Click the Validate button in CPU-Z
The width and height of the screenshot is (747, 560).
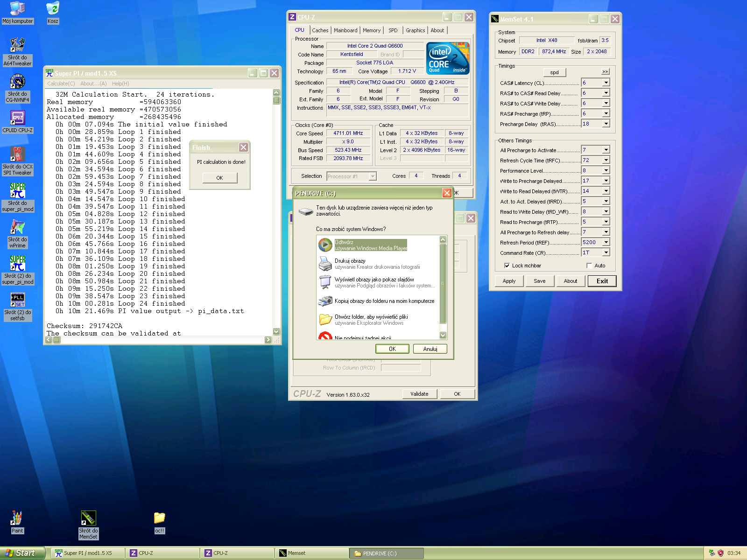coord(419,394)
